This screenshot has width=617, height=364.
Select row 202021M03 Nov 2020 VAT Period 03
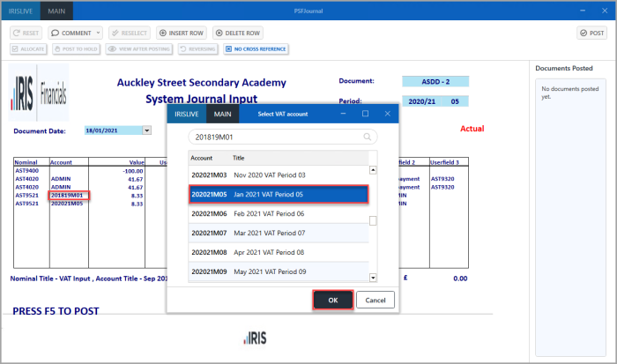click(279, 175)
